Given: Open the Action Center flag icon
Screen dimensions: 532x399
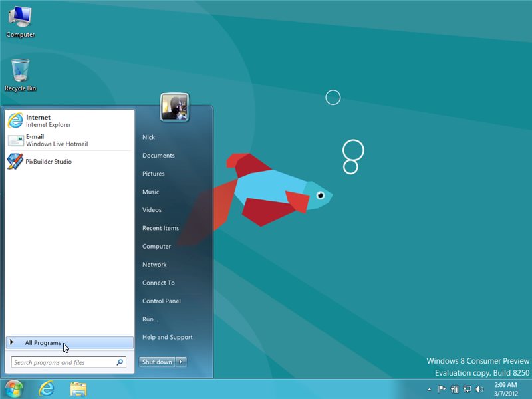Looking at the screenshot, I should (442, 388).
